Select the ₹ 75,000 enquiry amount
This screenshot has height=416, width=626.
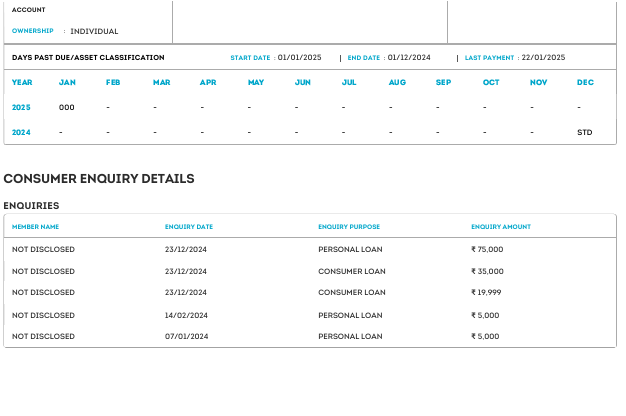487,249
